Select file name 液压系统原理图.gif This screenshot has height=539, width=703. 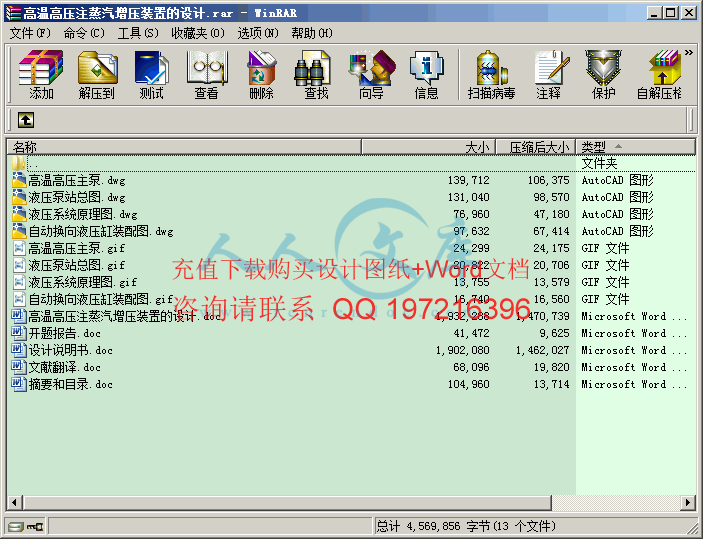coord(82,283)
